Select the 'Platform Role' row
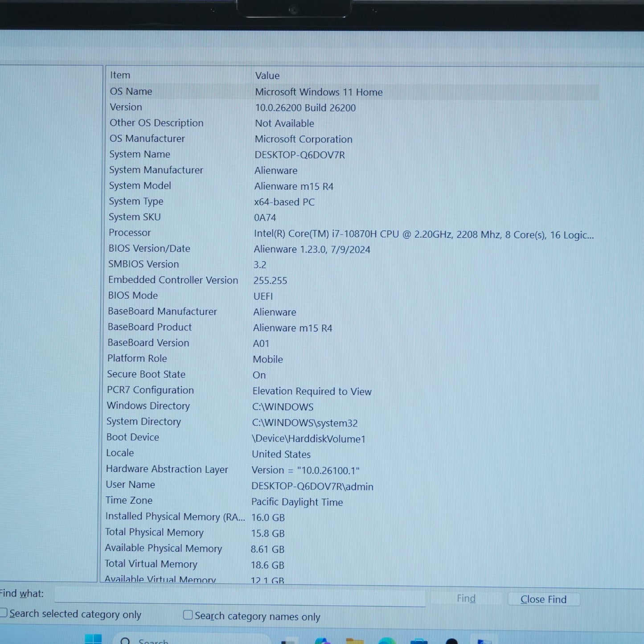Image resolution: width=644 pixels, height=644 pixels. click(137, 358)
